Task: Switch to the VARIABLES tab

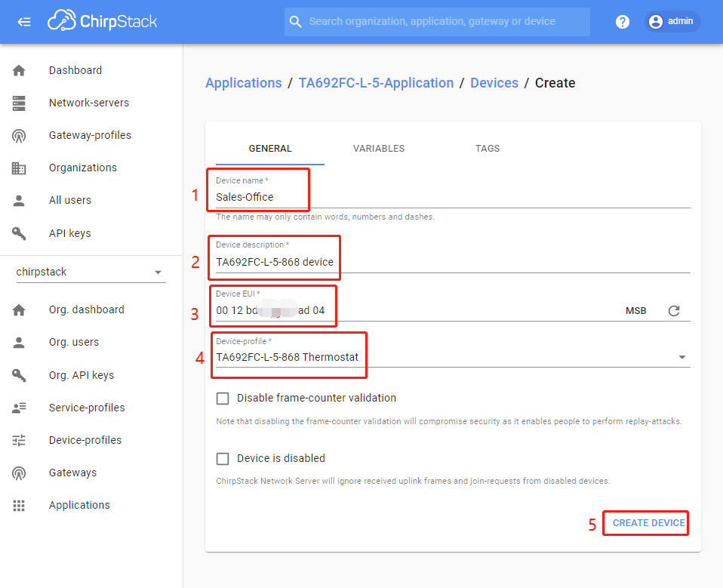Action: pyautogui.click(x=379, y=149)
